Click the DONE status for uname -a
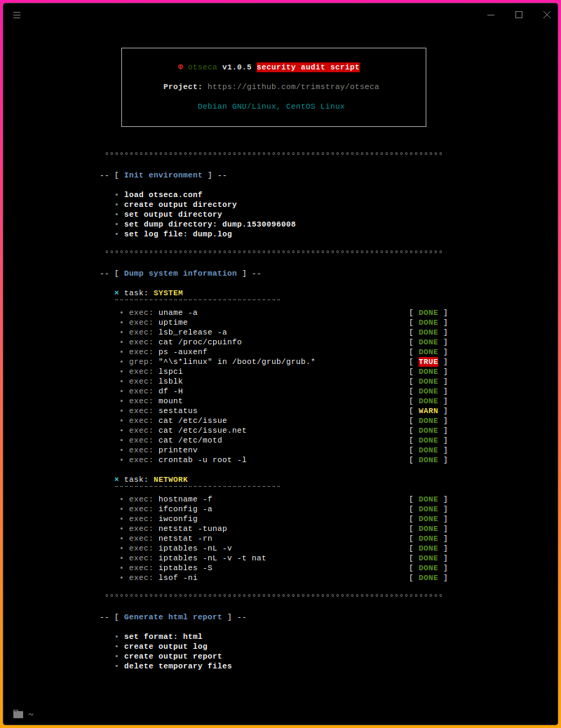The image size is (561, 728). (x=428, y=313)
